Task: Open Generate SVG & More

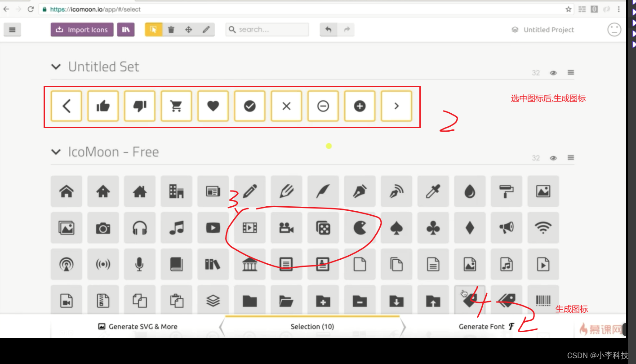Action: [x=138, y=327]
